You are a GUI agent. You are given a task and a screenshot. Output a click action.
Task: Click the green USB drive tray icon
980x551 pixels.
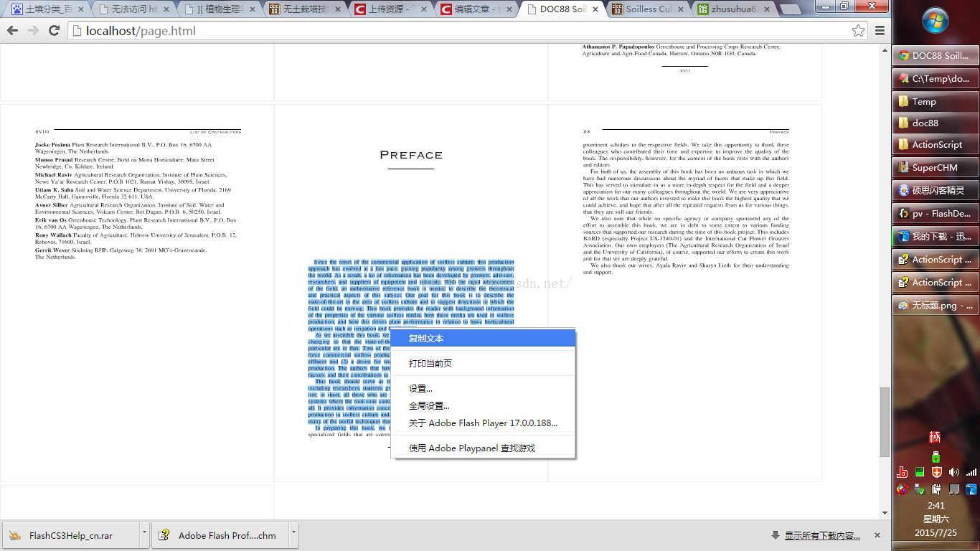tap(936, 456)
